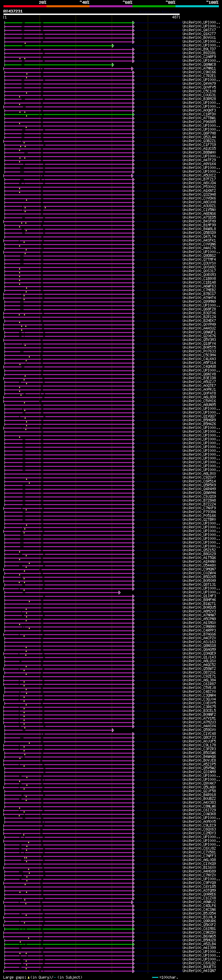Open hit UniRef100_Q1K2T7

(x=199, y=34)
